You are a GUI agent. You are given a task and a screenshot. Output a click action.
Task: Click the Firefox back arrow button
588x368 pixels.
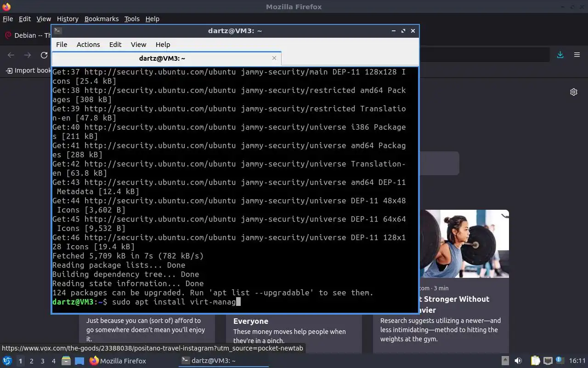11,55
